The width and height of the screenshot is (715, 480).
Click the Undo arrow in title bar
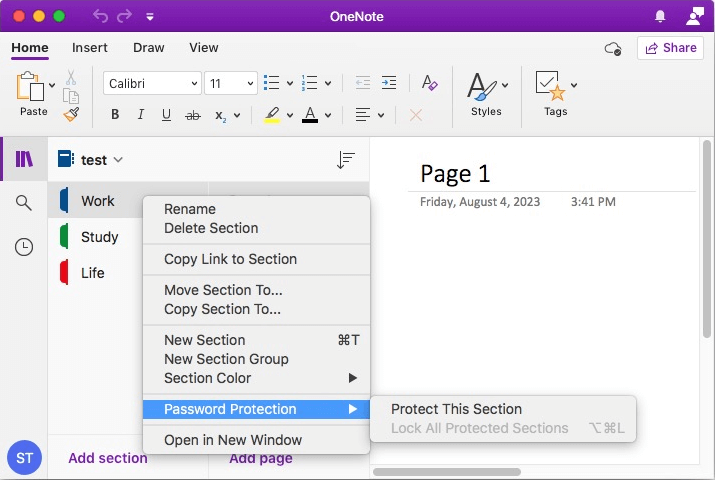(100, 16)
